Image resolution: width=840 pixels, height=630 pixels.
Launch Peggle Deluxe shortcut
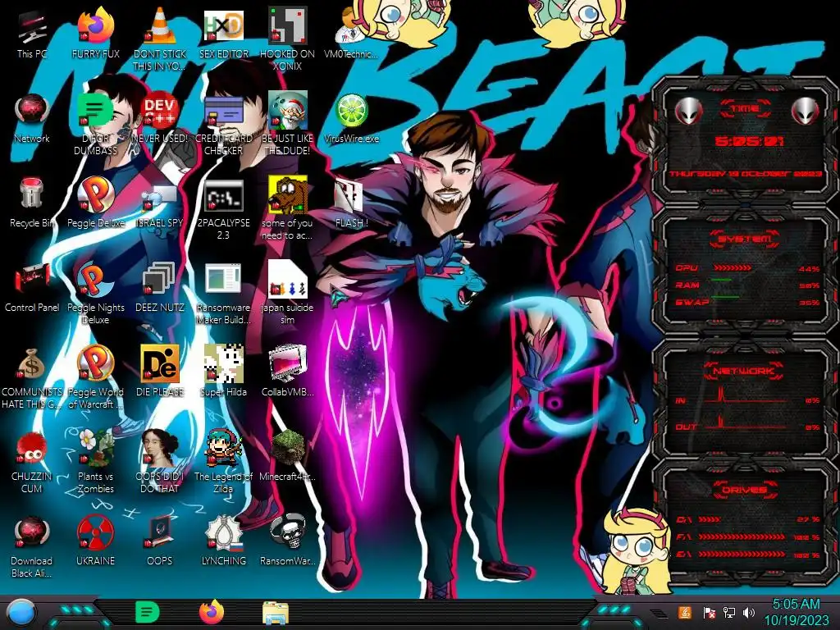pyautogui.click(x=95, y=203)
